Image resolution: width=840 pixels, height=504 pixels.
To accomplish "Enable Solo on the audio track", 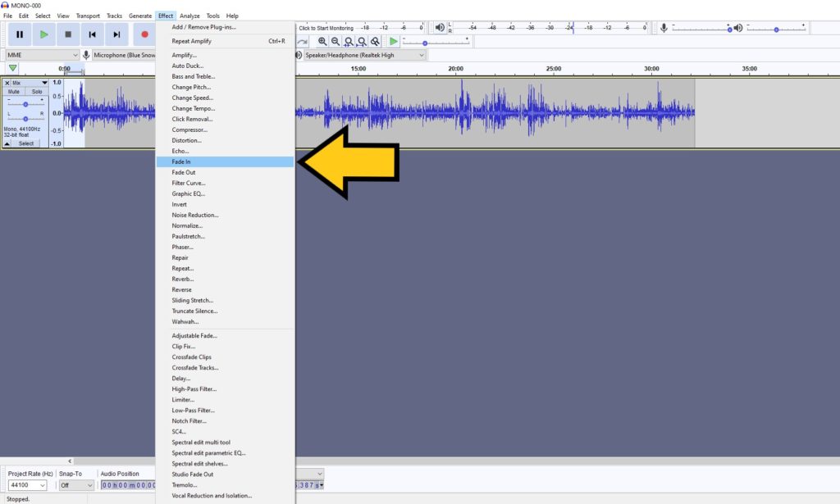I will coord(38,91).
